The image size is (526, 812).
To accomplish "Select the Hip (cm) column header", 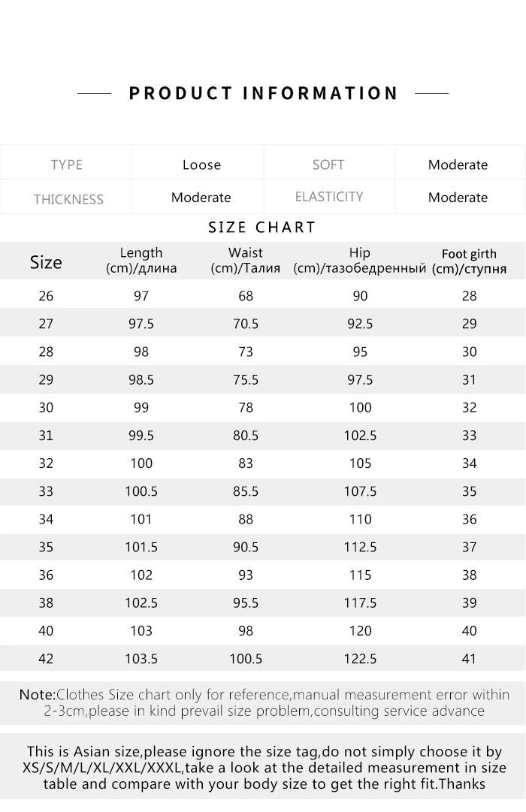I will (360, 261).
